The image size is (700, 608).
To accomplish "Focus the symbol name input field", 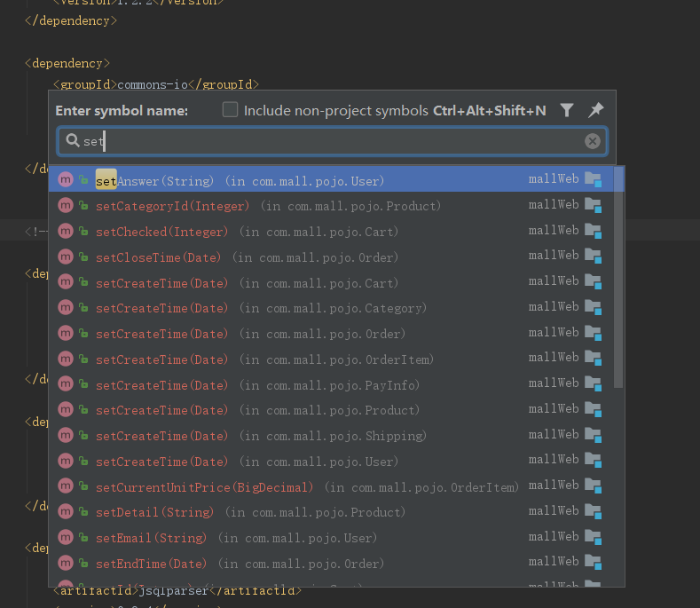I will [x=332, y=141].
